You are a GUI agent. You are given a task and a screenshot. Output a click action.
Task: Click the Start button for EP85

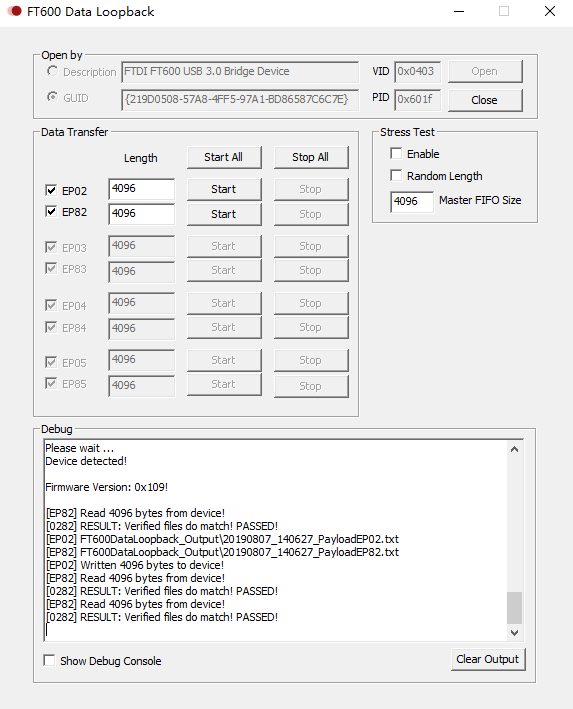click(224, 384)
